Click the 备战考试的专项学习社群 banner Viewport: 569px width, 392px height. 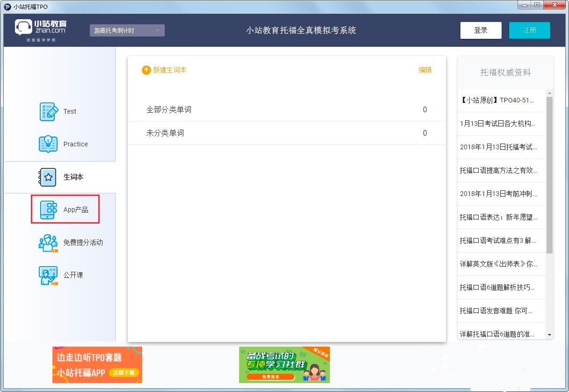284,365
